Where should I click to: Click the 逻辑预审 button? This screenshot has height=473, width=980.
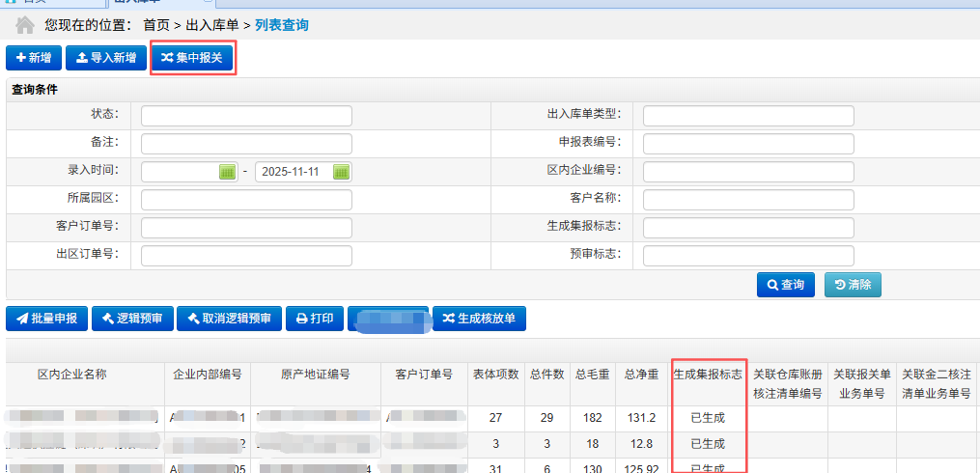click(x=132, y=319)
